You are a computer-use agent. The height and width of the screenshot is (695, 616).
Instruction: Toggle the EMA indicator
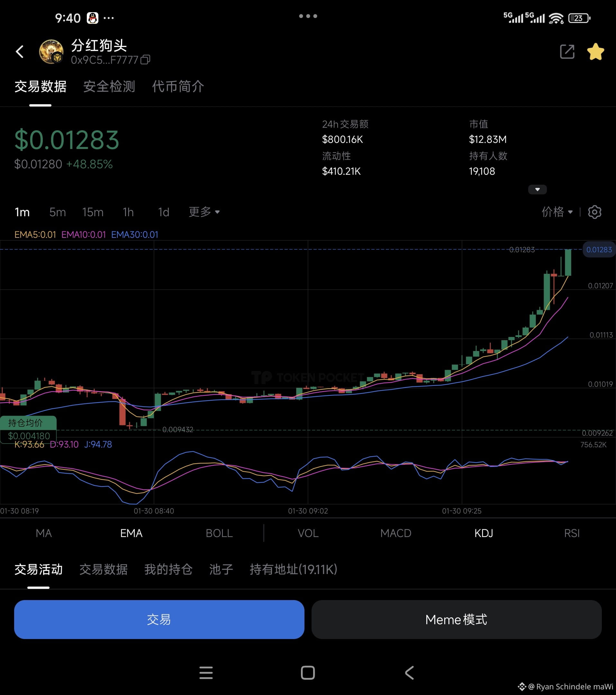point(131,533)
